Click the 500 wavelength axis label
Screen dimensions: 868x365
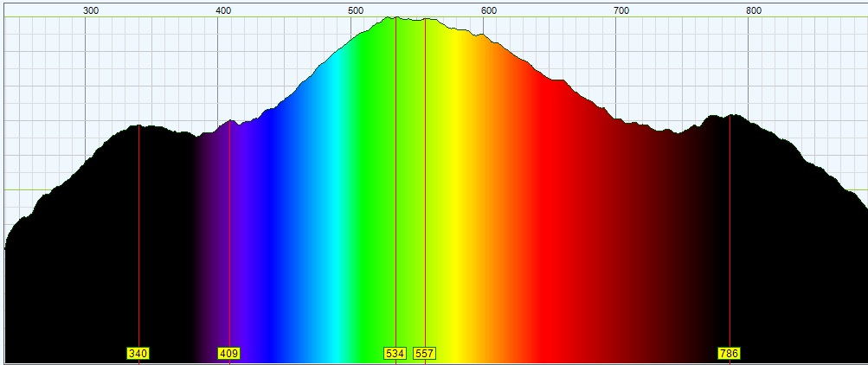coord(356,10)
